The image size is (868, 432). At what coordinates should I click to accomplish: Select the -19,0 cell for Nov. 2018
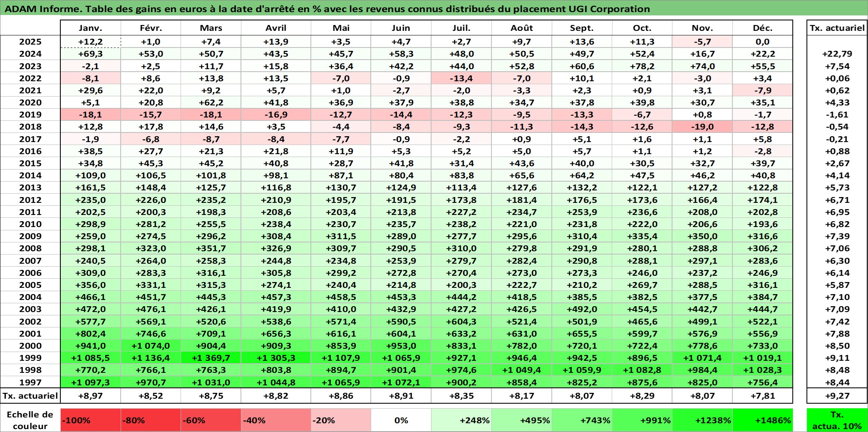(702, 127)
